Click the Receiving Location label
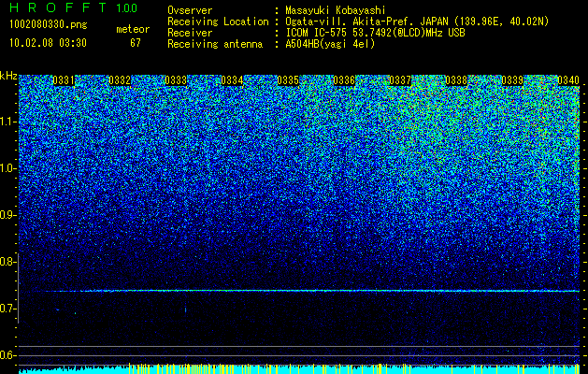The width and height of the screenshot is (588, 374). click(218, 22)
